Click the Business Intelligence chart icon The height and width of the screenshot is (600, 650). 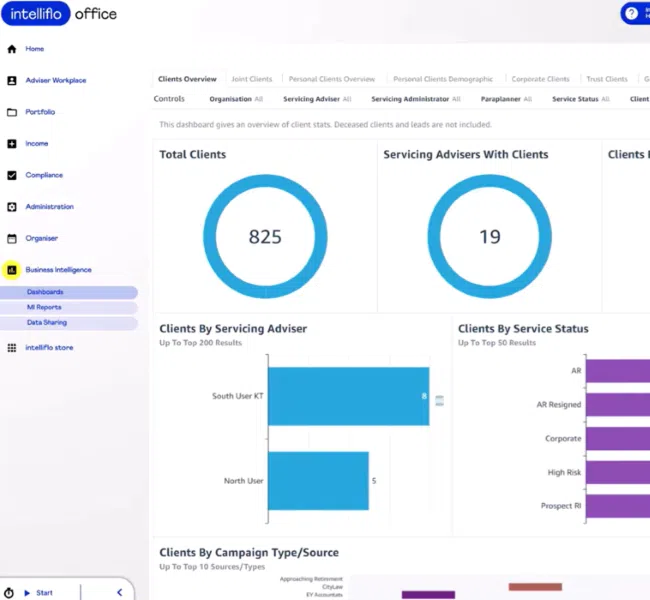[x=12, y=270]
